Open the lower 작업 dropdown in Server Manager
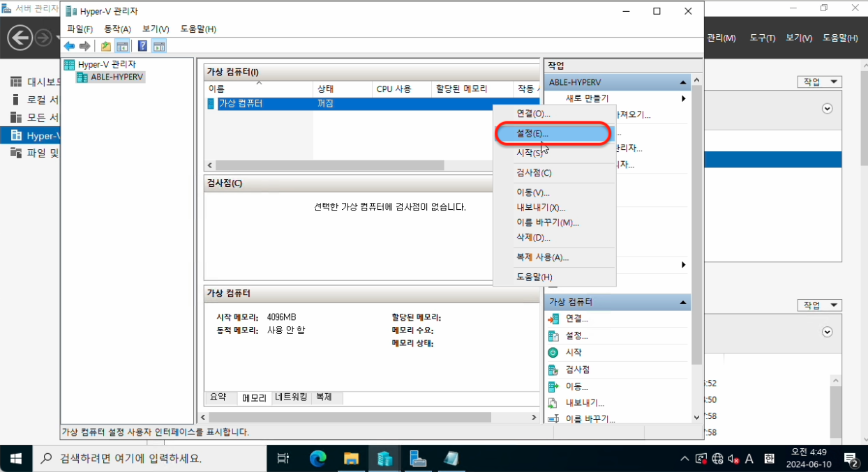 tap(819, 305)
